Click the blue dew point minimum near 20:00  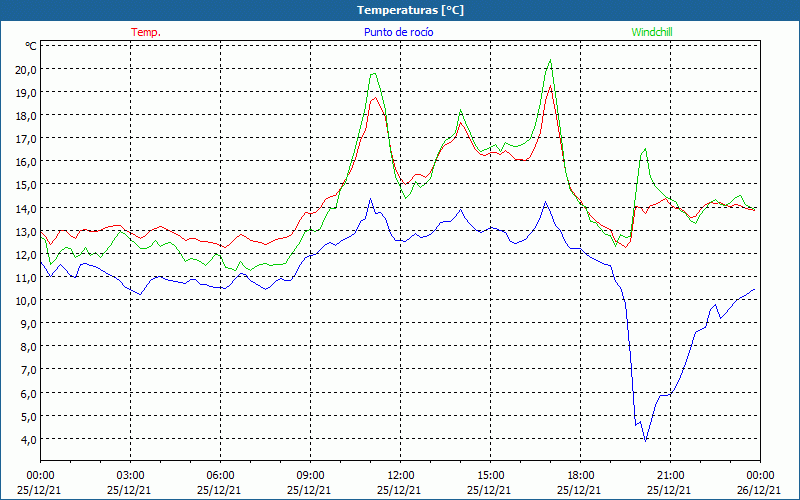point(645,441)
